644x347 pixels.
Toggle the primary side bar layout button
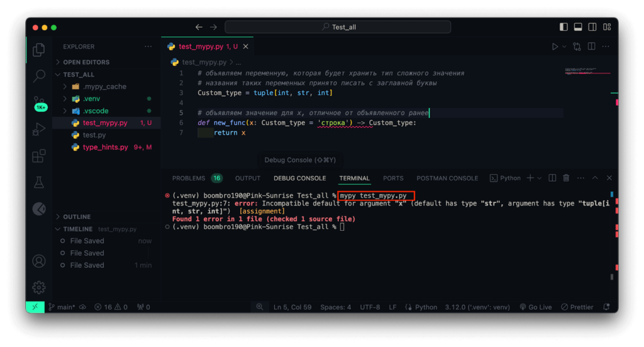[563, 27]
